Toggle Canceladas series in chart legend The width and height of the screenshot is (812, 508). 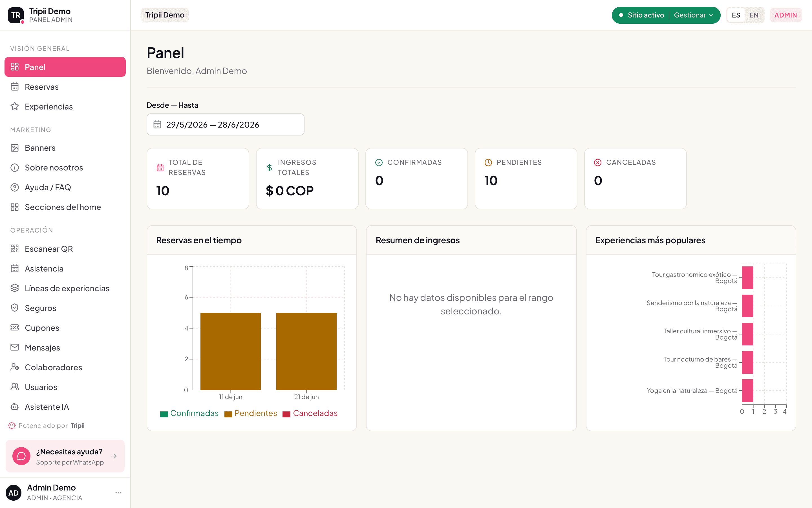(x=310, y=413)
